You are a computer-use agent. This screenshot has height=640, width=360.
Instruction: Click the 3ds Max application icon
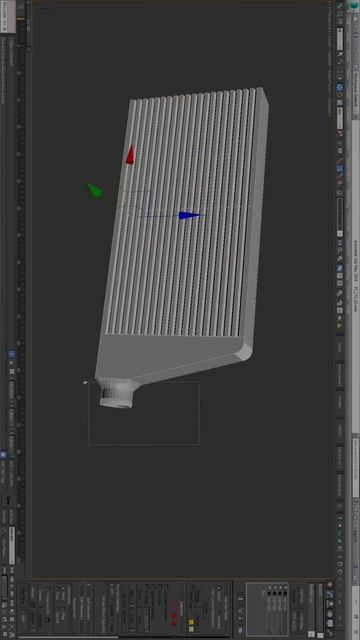[x=354, y=5]
